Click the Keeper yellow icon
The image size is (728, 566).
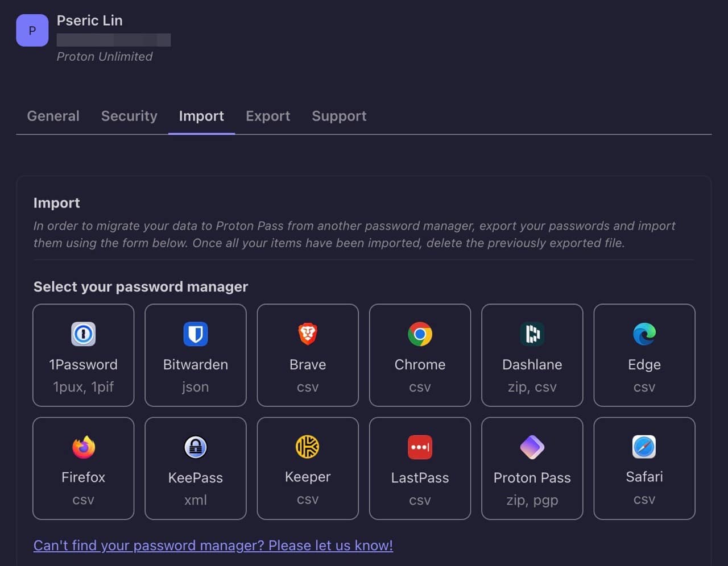(x=308, y=447)
